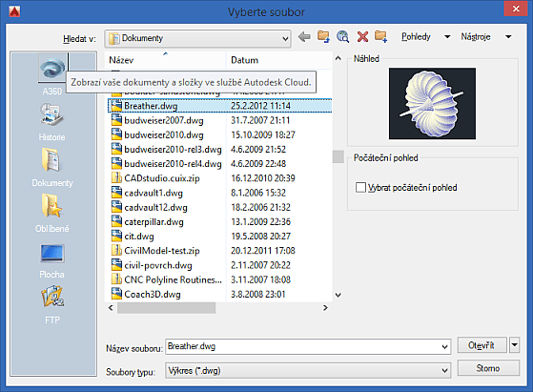The width and height of the screenshot is (533, 392).
Task: Open the dropdown arrow next to Otevřít
Action: coord(515,345)
